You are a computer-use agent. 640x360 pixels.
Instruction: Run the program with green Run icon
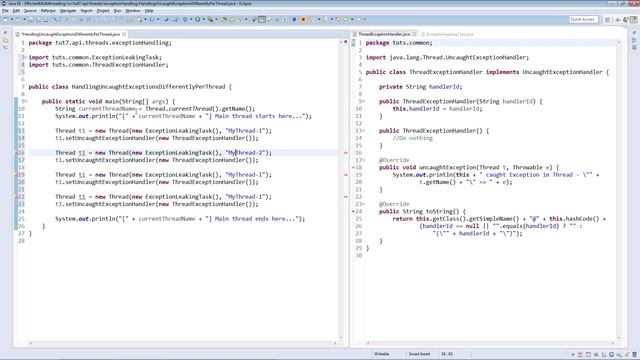click(x=198, y=19)
